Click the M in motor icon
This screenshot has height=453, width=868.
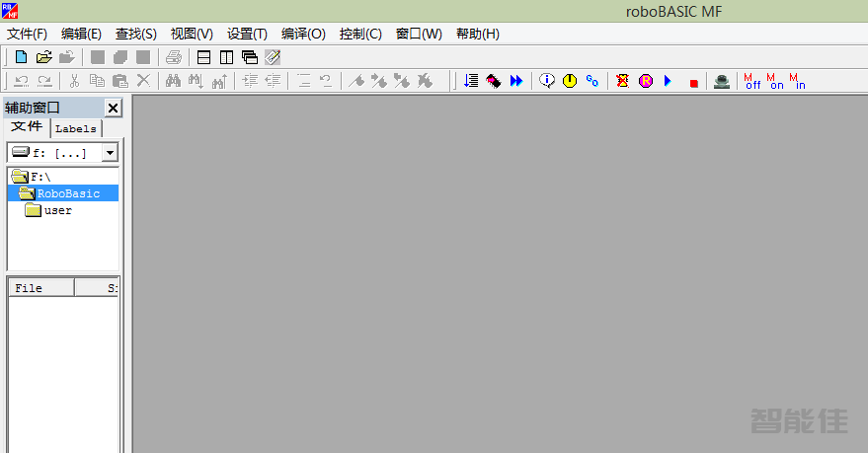[x=798, y=81]
